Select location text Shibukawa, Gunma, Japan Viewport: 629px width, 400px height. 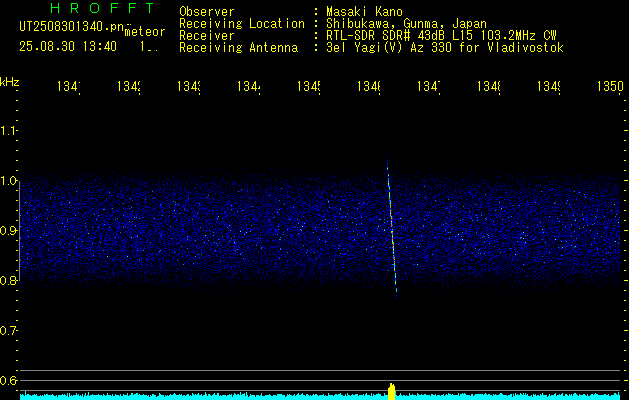coord(406,24)
